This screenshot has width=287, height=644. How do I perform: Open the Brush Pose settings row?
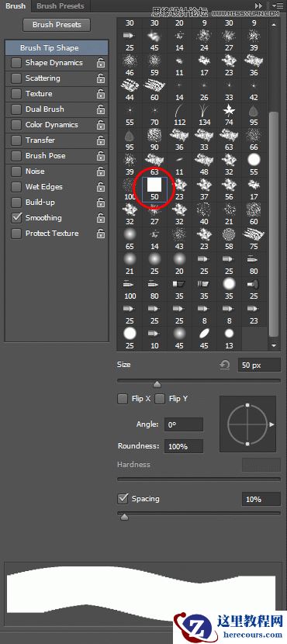tap(57, 156)
